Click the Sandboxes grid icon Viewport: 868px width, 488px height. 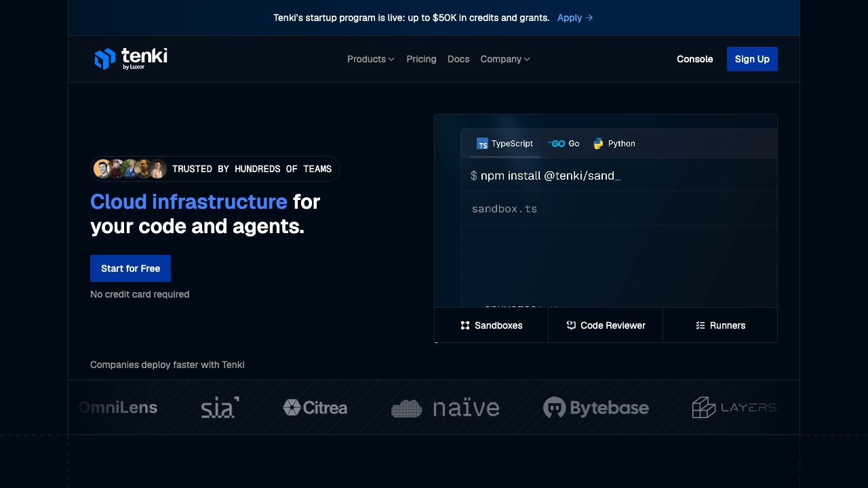coord(465,325)
